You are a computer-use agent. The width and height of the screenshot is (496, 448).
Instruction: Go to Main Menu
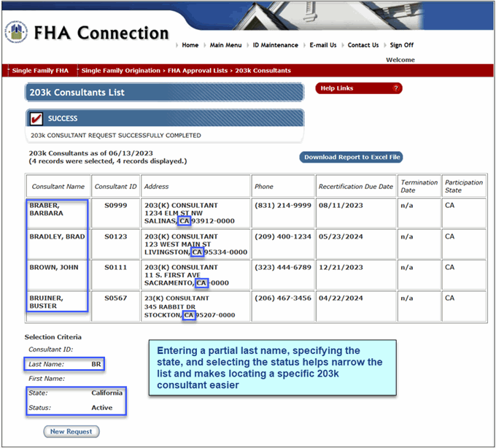(x=225, y=45)
